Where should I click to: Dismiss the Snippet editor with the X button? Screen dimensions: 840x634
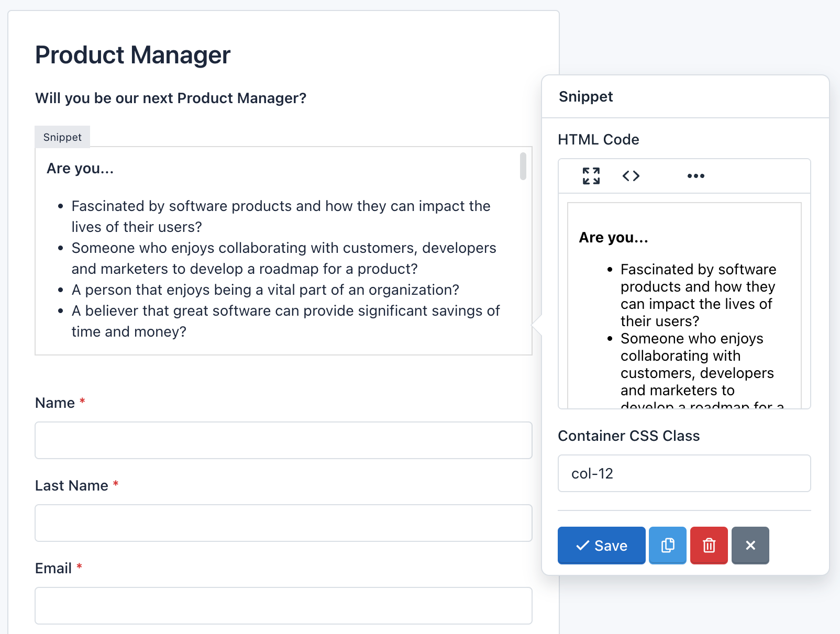point(750,546)
